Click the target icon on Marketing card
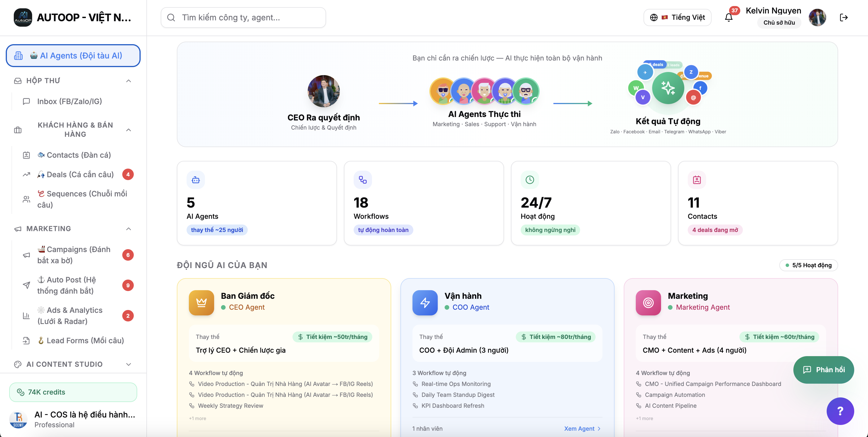The width and height of the screenshot is (868, 437). tap(648, 302)
